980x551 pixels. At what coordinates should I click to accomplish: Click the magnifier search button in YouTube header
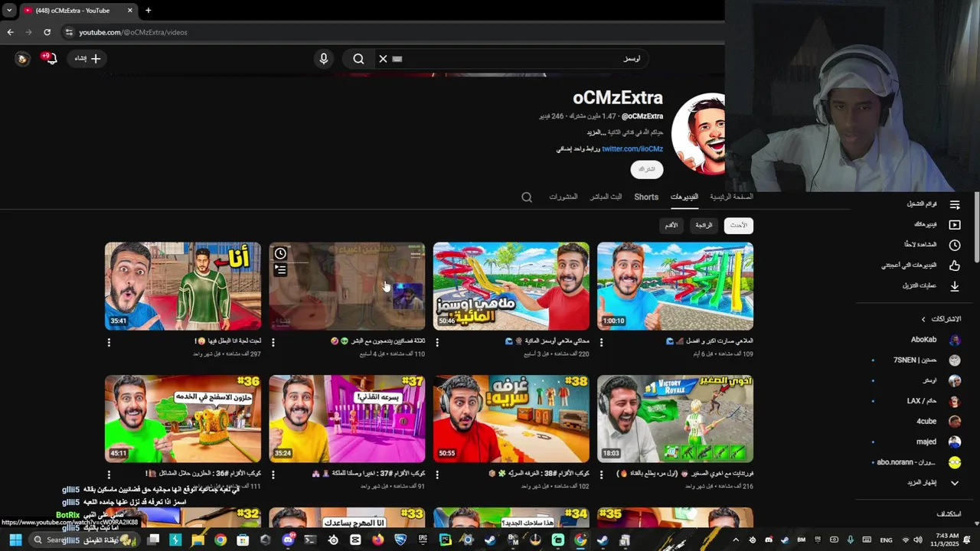point(358,59)
